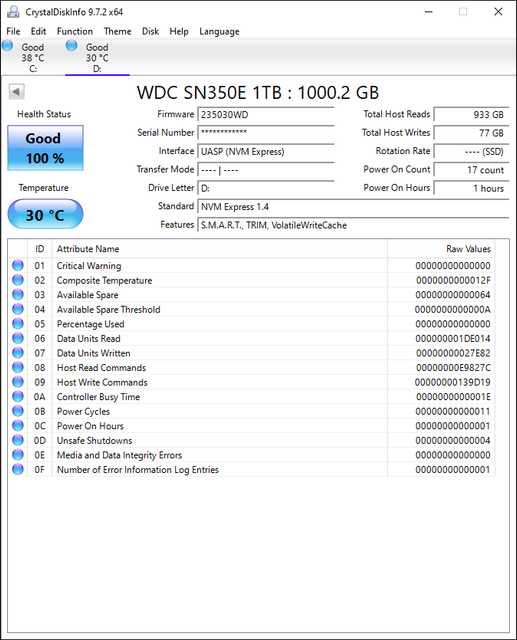517x640 pixels.
Task: Click raw value 000000000012F
Action: click(x=453, y=280)
